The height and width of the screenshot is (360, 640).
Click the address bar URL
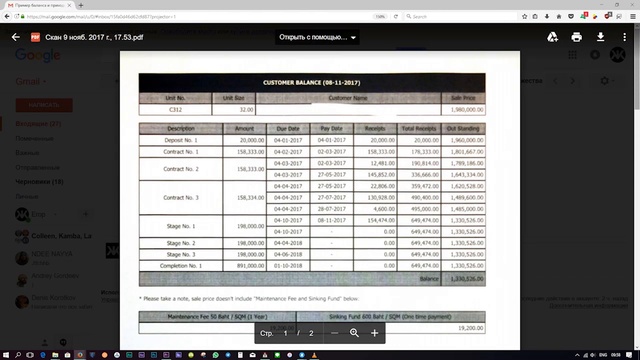101,17
